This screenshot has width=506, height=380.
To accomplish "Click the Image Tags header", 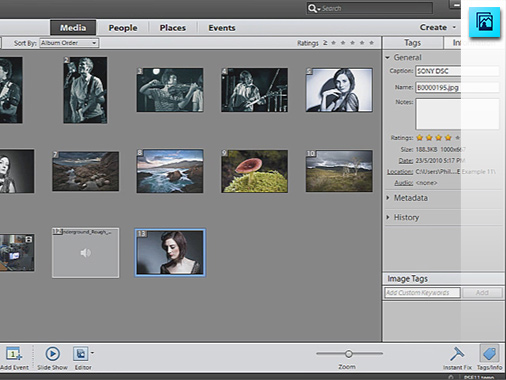I will coord(408,279).
